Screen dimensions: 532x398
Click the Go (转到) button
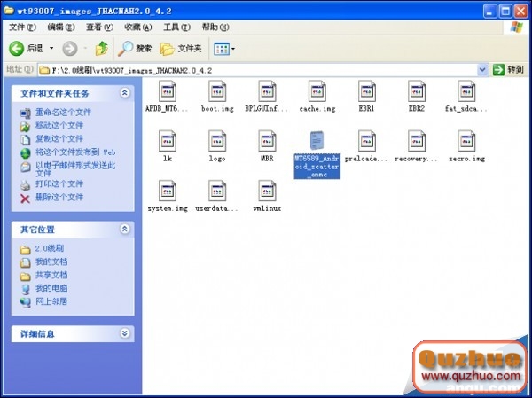pos(508,70)
